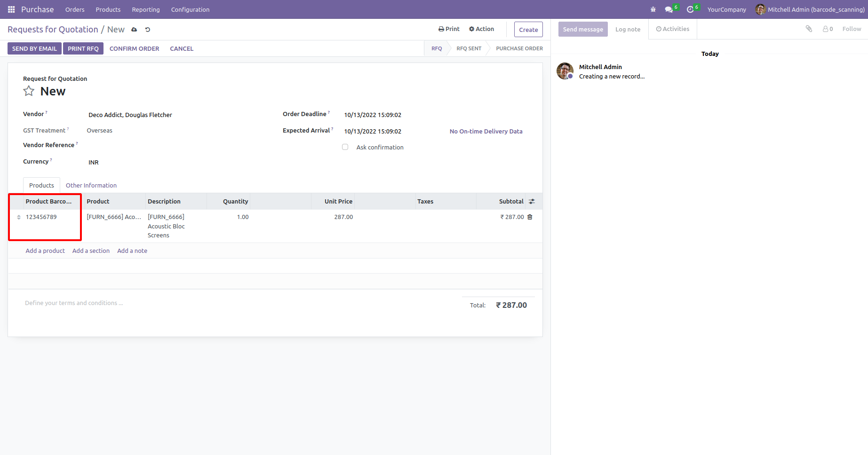Go to Requests for Quotation breadcrumb
Screen dimensions: 868x455
[x=53, y=30]
